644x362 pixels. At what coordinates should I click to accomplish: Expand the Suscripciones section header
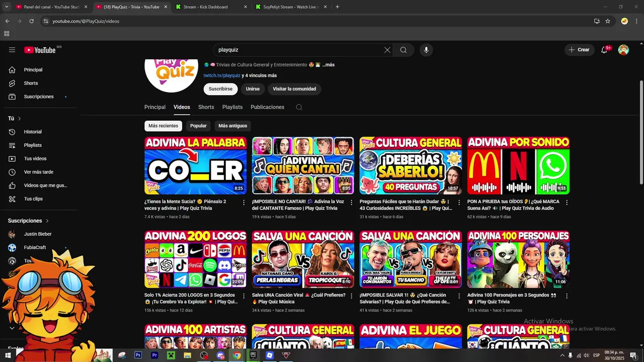click(28, 221)
